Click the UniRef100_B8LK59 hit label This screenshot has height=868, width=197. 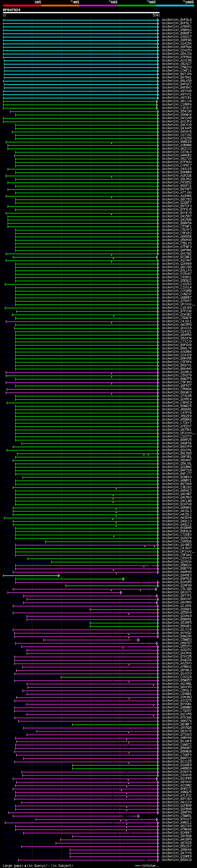pos(176,81)
